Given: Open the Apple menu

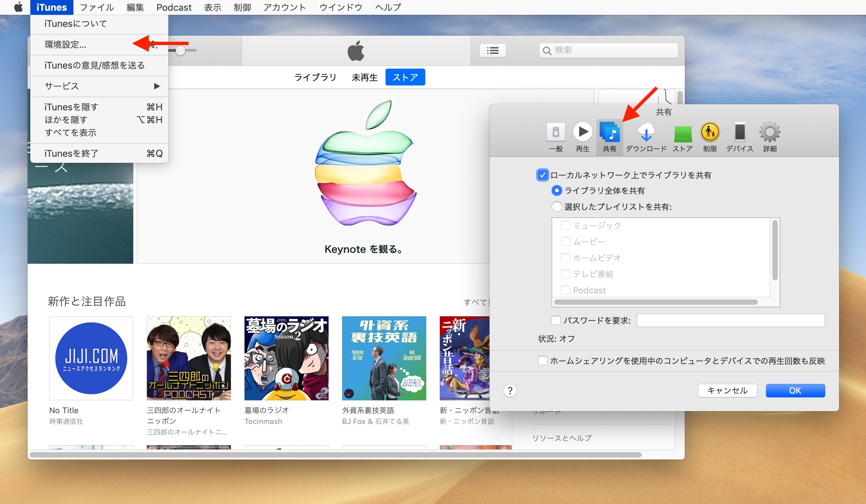Looking at the screenshot, I should coord(18,7).
